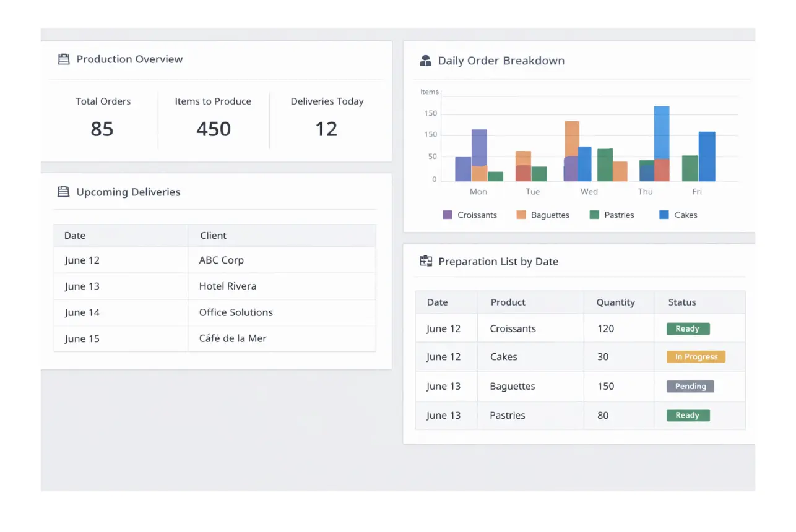796x532 pixels.
Task: Click the Ready status badge for Croissants
Action: coord(688,329)
